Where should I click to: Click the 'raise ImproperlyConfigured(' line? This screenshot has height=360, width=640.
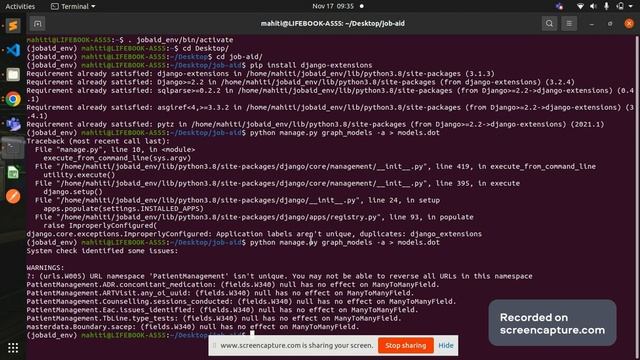[x=100, y=226]
